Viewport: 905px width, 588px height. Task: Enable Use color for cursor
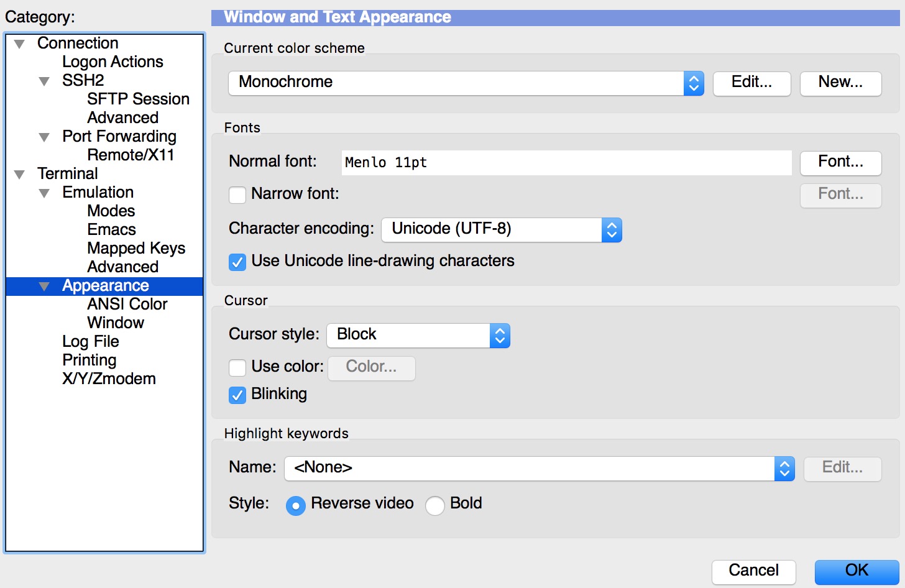pos(237,367)
